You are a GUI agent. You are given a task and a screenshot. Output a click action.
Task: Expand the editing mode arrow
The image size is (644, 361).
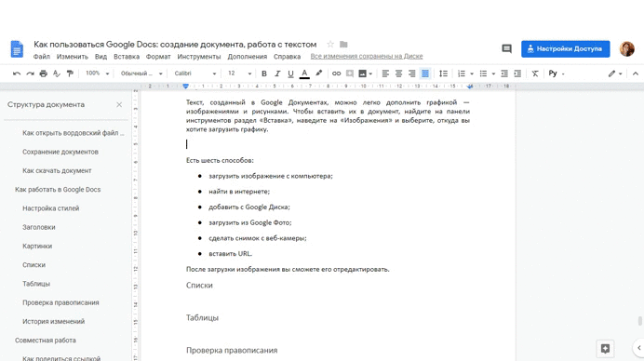620,74
